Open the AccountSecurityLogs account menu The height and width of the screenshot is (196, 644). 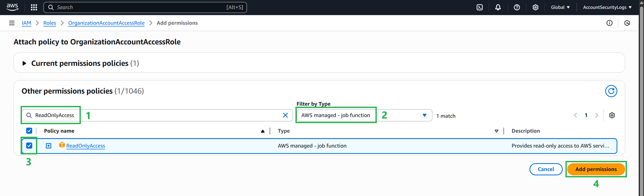point(607,7)
